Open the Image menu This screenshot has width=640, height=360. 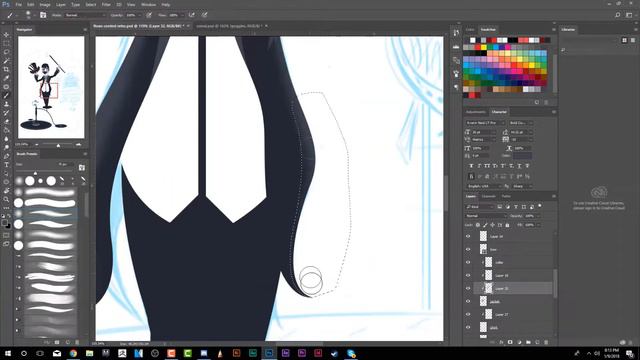point(45,4)
